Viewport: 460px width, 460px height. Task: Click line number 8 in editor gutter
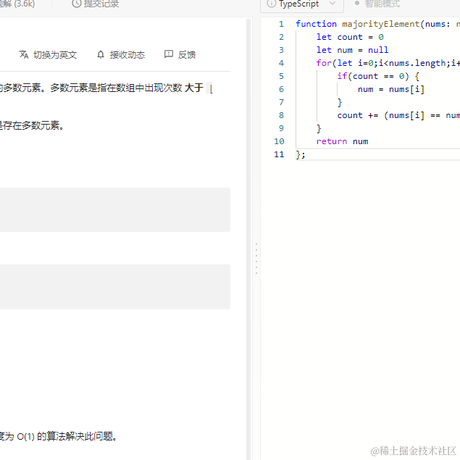tap(281, 115)
